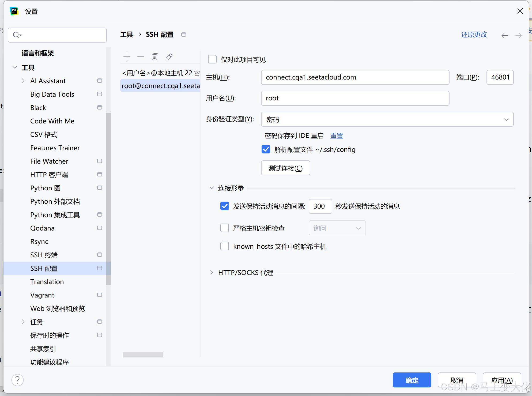Rename configuration with the pencil icon
Image resolution: width=532 pixels, height=396 pixels.
click(169, 57)
